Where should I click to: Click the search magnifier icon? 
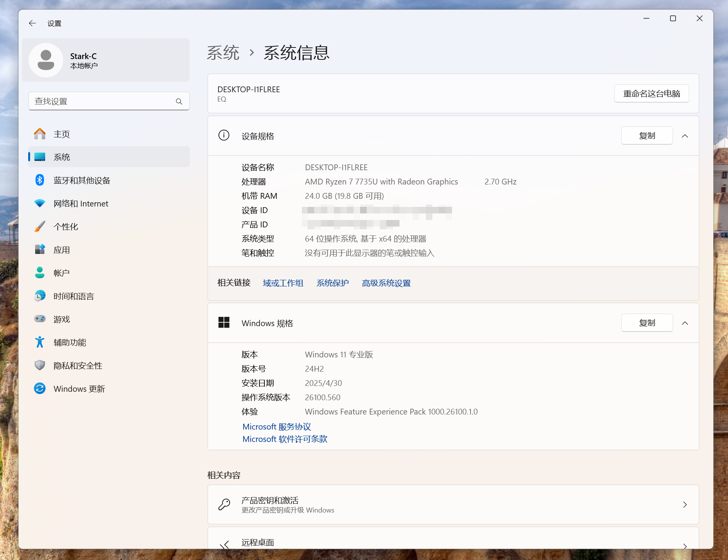(179, 101)
